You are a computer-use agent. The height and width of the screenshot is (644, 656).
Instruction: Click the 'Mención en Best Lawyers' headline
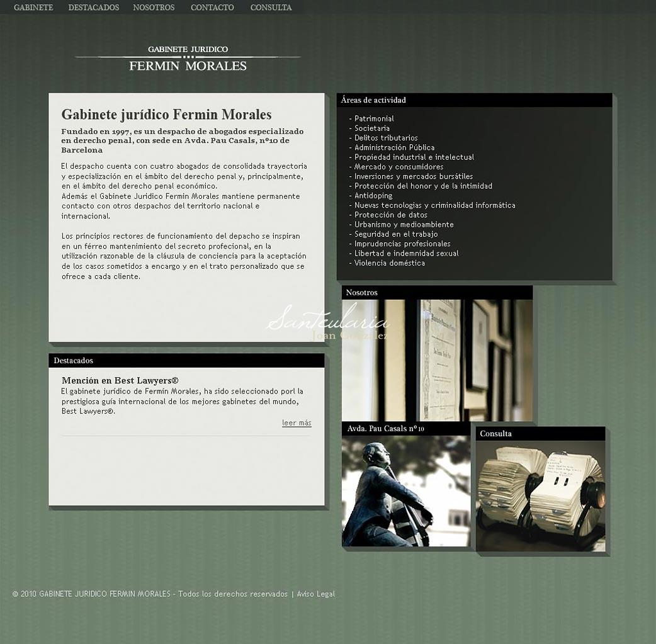(x=120, y=381)
